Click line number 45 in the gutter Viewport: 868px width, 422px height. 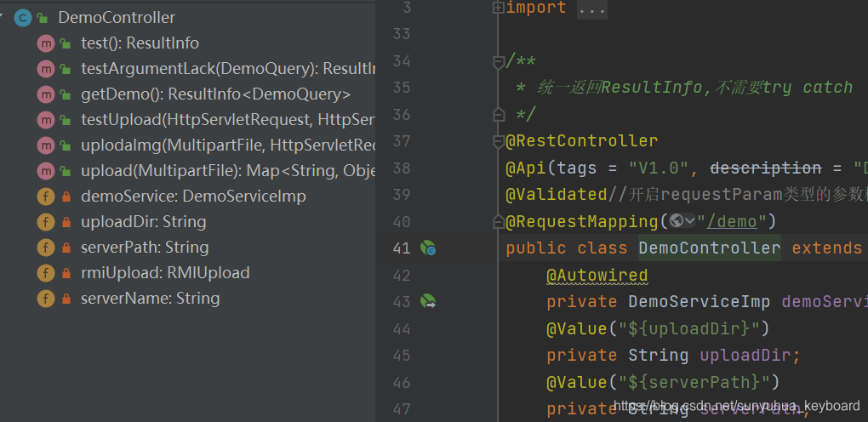click(402, 356)
